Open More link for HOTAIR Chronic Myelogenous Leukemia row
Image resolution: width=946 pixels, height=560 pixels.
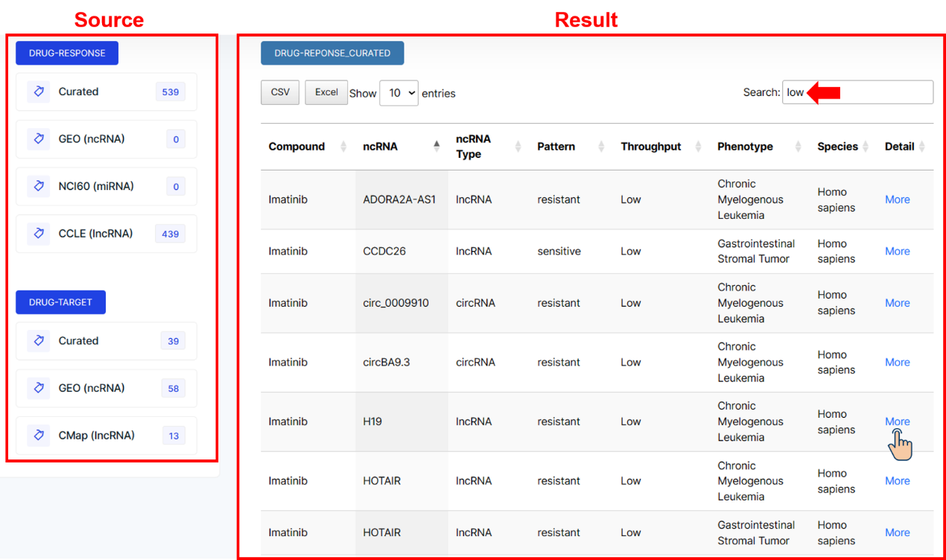pos(897,481)
